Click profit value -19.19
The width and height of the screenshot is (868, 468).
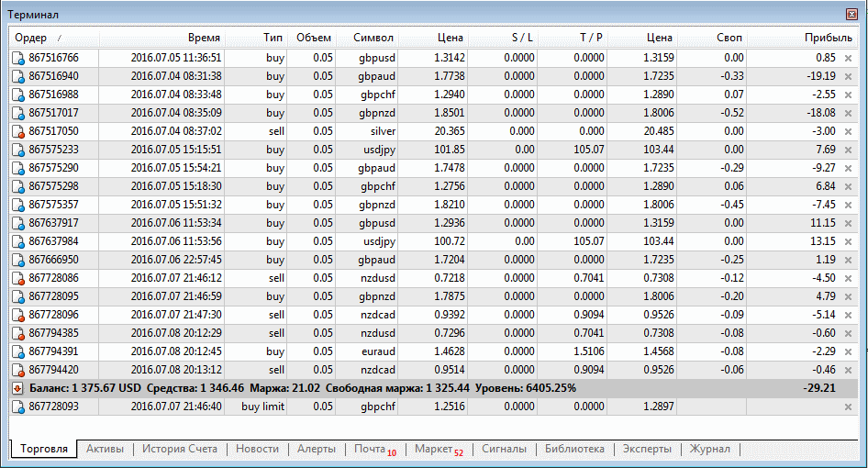tap(821, 76)
